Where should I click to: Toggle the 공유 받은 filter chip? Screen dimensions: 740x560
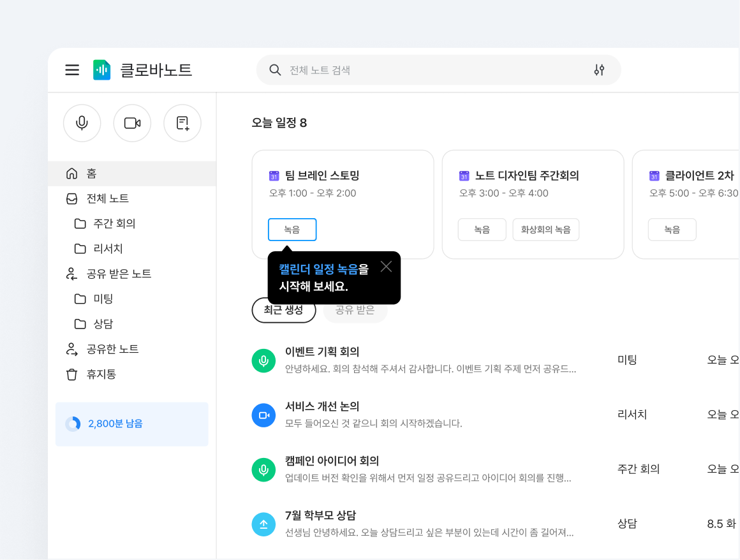(x=355, y=310)
